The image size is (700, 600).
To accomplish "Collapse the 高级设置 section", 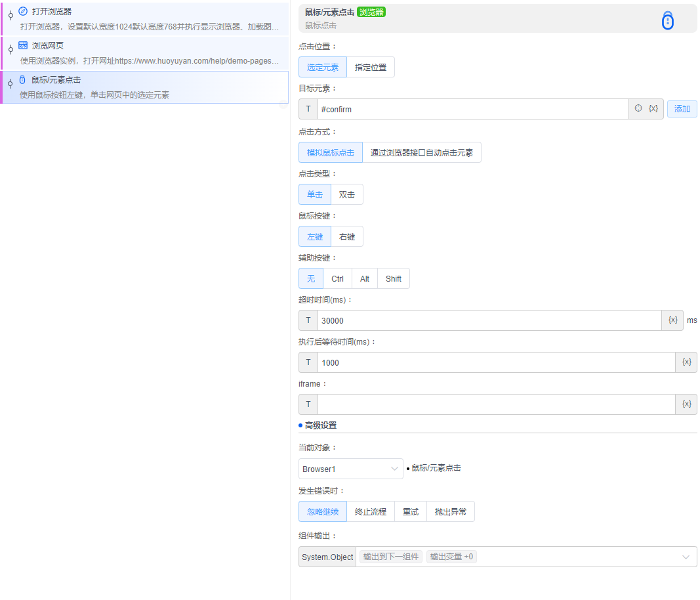I will [320, 425].
